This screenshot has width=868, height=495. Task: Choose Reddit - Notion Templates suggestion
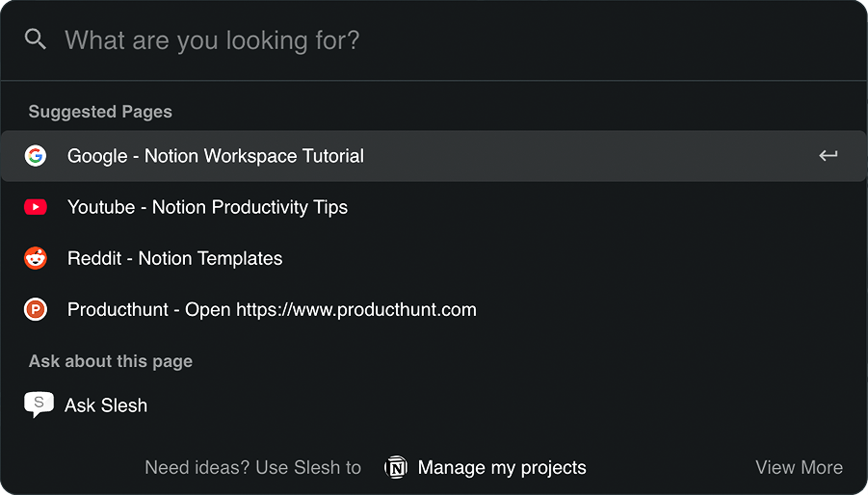point(434,258)
